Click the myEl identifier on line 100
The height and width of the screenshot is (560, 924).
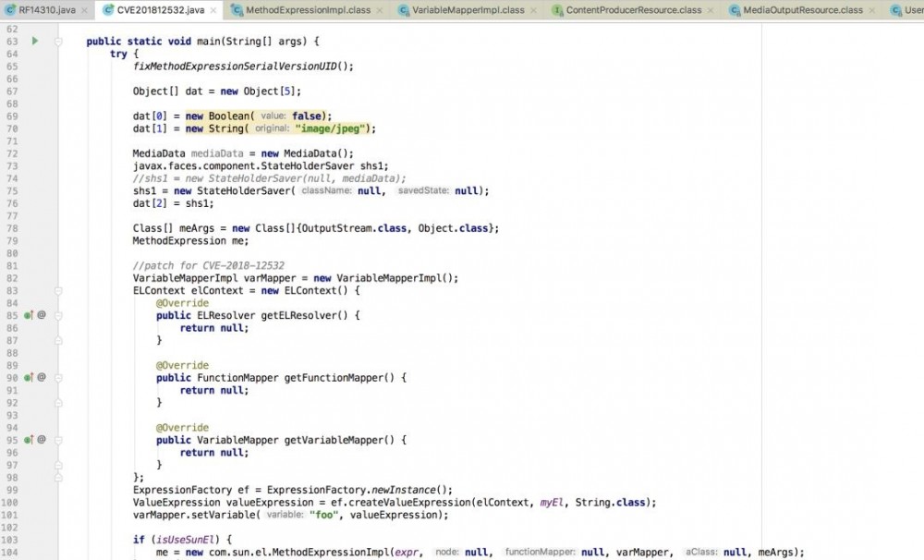(552, 502)
